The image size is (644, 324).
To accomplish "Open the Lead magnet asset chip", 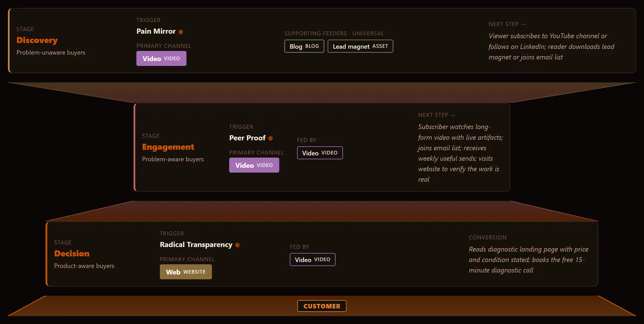I will (x=360, y=46).
